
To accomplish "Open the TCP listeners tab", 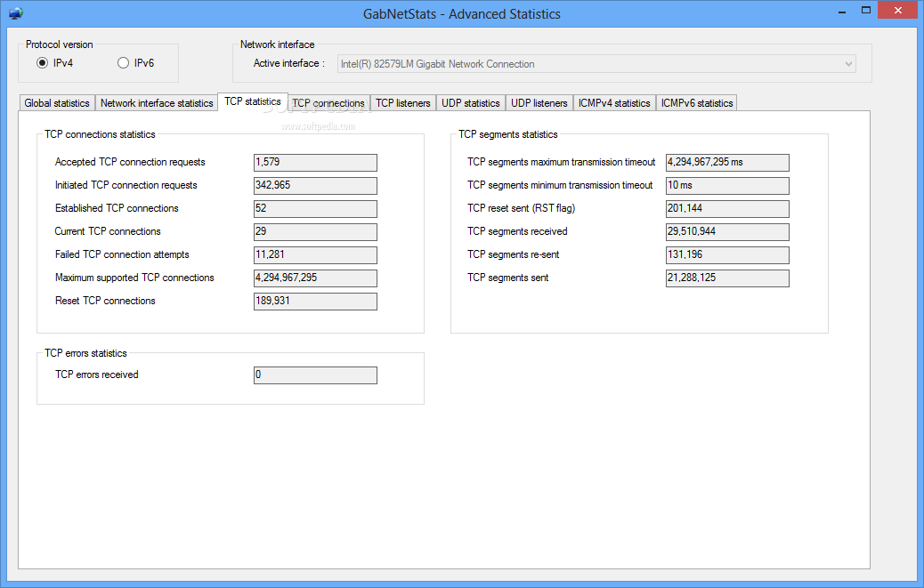I will pyautogui.click(x=403, y=103).
